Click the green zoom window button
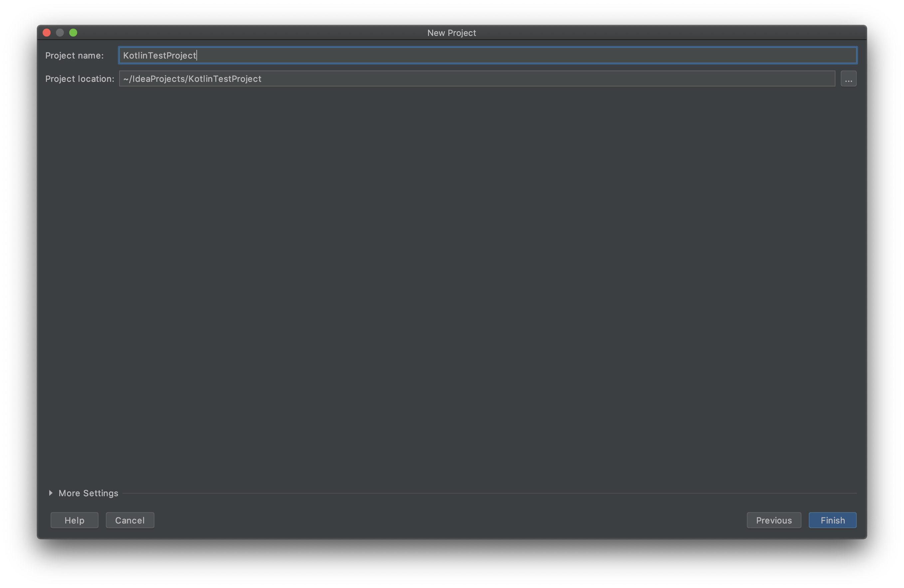Viewport: 904px width, 588px height. [73, 33]
